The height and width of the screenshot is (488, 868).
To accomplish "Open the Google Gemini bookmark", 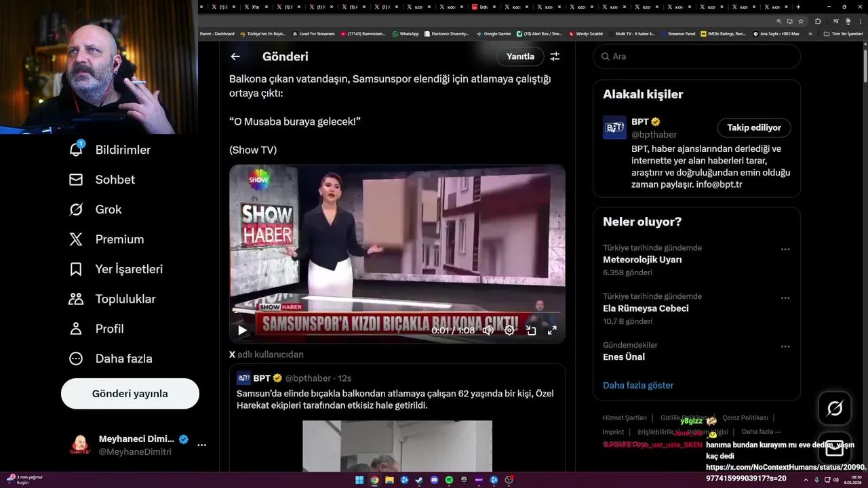I will point(494,34).
